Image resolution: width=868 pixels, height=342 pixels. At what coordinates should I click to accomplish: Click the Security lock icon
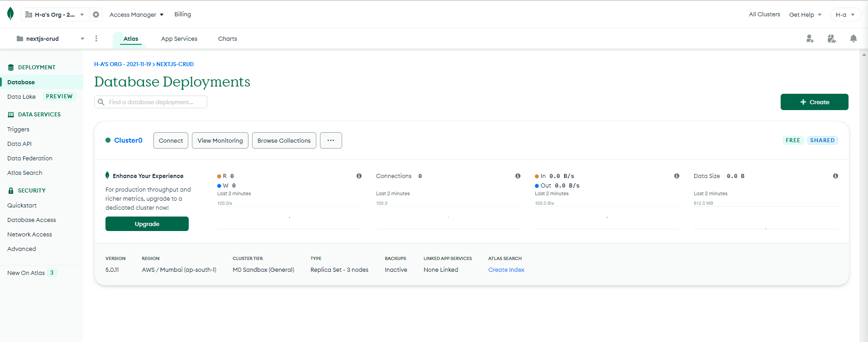click(11, 191)
